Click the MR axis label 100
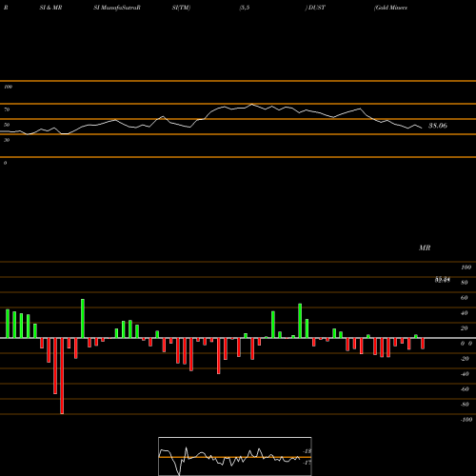The width and height of the screenshot is (476, 476). (466, 268)
